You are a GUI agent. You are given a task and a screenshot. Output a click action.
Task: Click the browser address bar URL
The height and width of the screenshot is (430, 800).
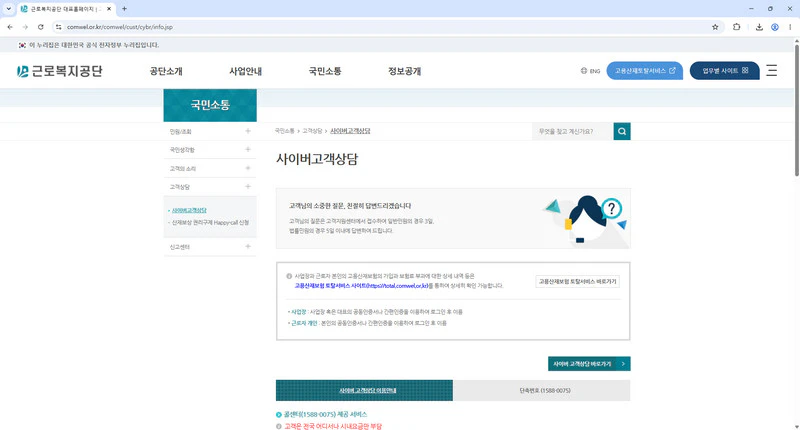pos(120,27)
